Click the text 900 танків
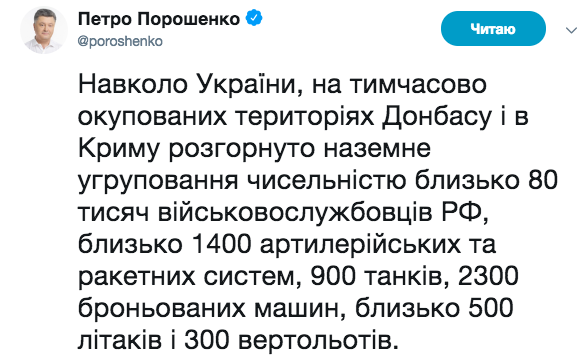 tap(376, 276)
